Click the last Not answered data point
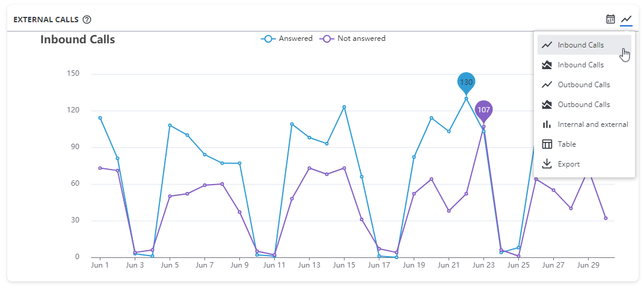 (x=606, y=218)
